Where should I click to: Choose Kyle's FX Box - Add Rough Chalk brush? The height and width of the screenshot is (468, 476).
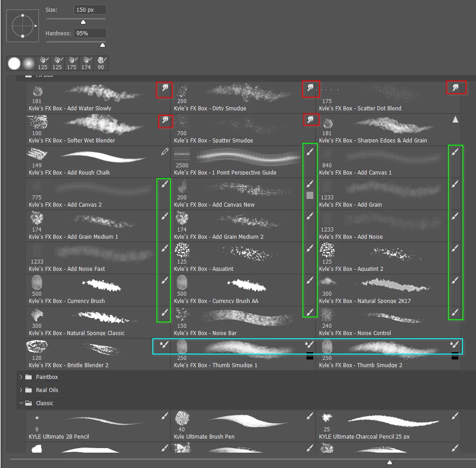98,161
